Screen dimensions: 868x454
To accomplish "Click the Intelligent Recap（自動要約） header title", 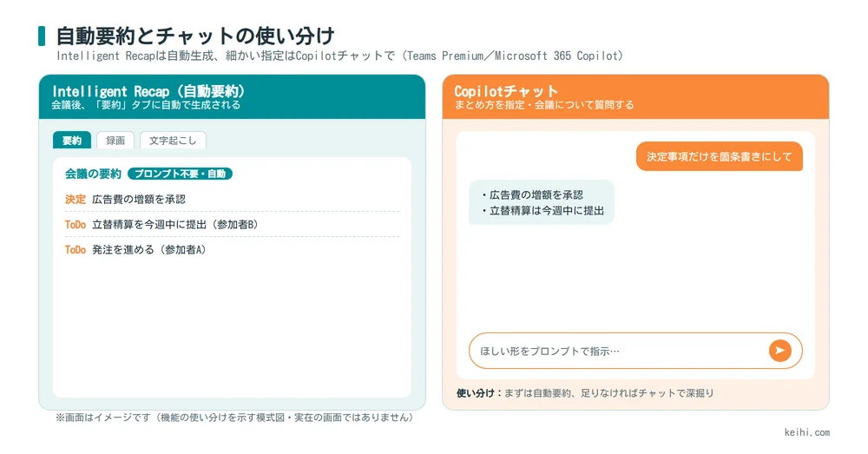I will click(x=148, y=91).
